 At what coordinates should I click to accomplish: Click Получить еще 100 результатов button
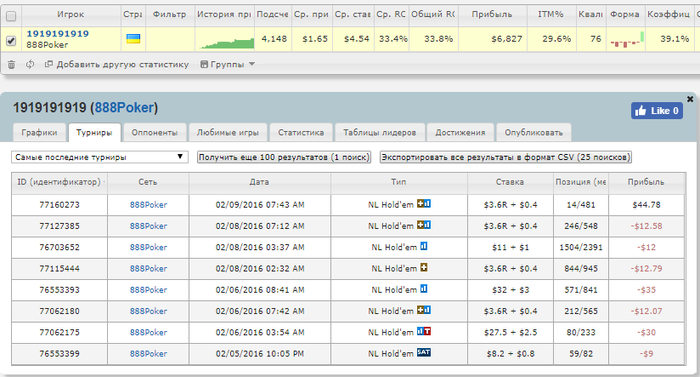point(284,157)
